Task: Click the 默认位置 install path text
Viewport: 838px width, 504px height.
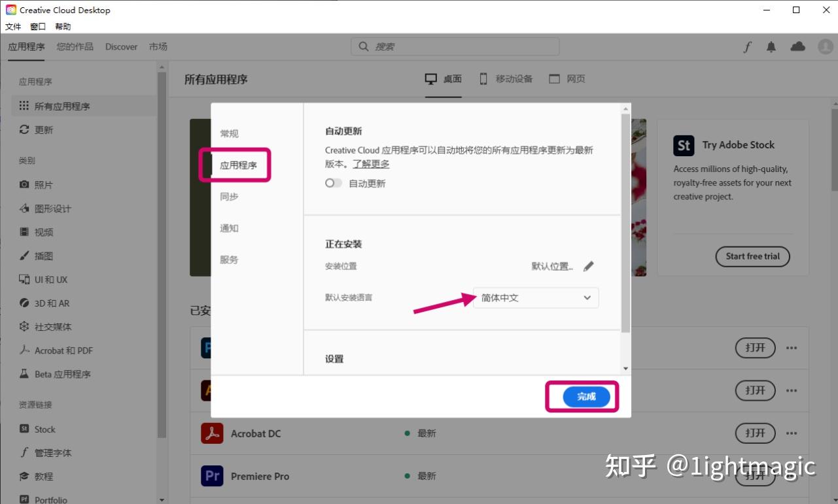Action: pyautogui.click(x=552, y=267)
